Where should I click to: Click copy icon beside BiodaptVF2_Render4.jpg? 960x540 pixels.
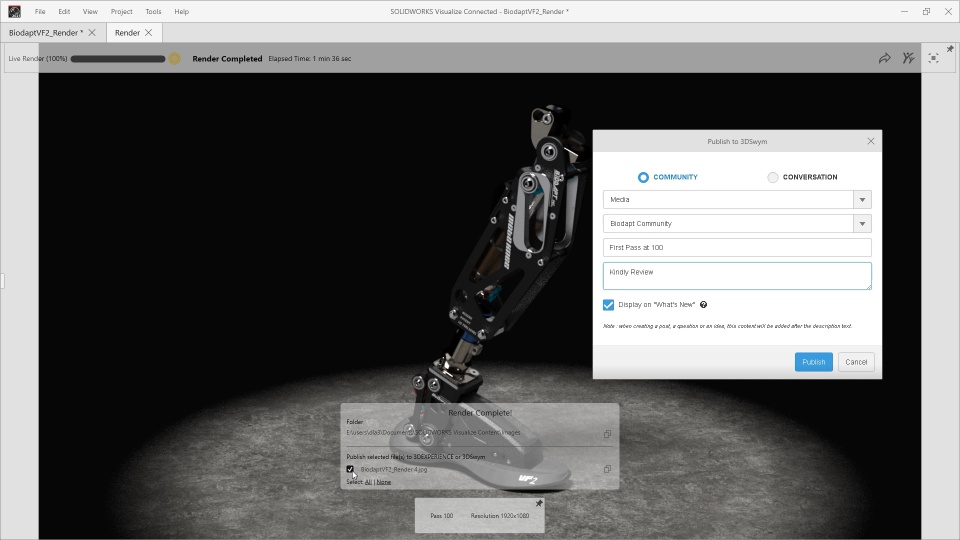point(607,469)
